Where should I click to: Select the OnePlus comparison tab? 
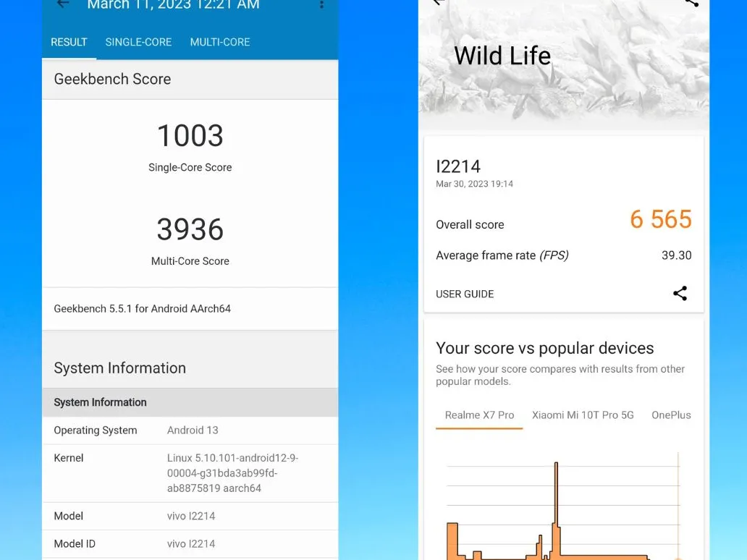[x=671, y=415]
